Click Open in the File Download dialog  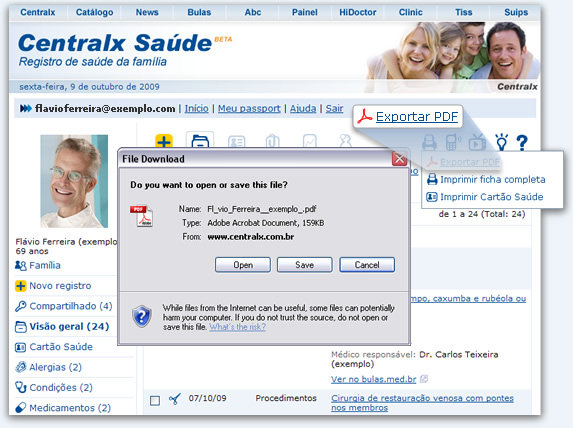click(243, 265)
